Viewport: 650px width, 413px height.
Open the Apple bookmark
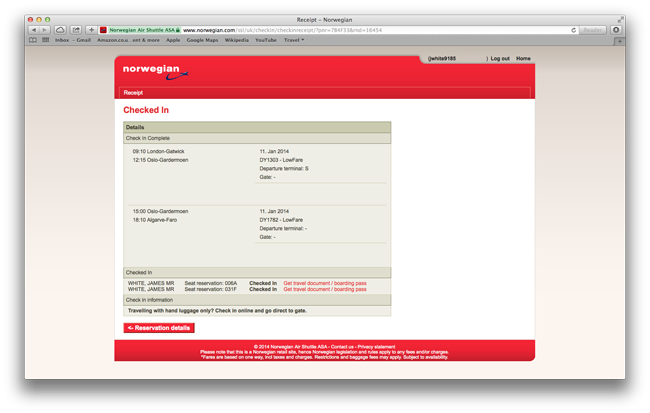point(173,40)
